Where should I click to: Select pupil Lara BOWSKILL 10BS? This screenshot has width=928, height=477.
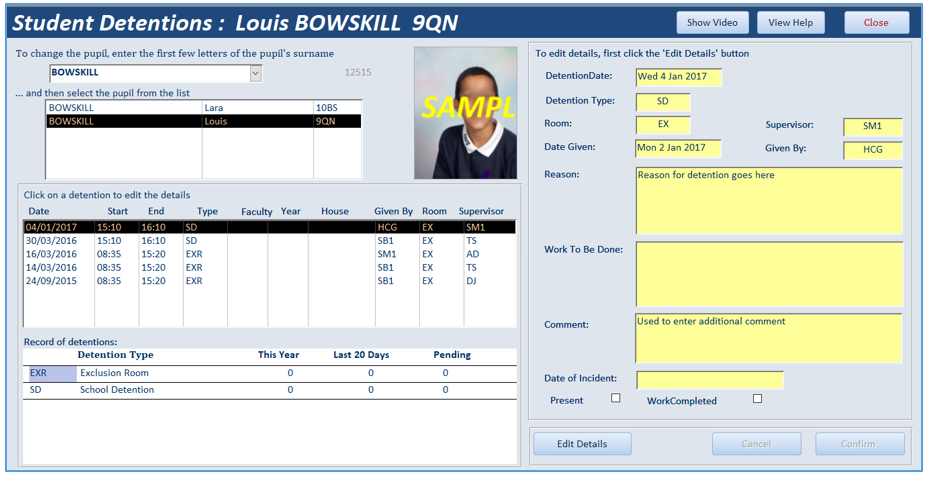tap(203, 108)
